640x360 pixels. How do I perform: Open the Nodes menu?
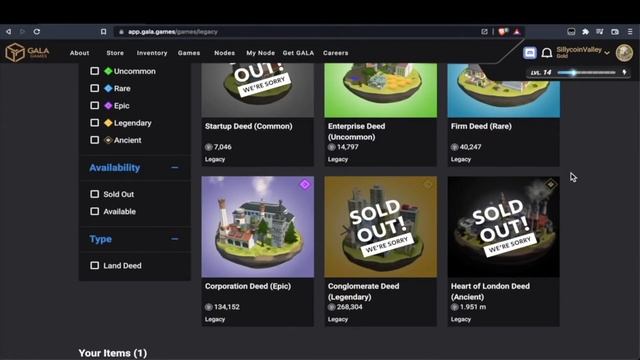(224, 53)
